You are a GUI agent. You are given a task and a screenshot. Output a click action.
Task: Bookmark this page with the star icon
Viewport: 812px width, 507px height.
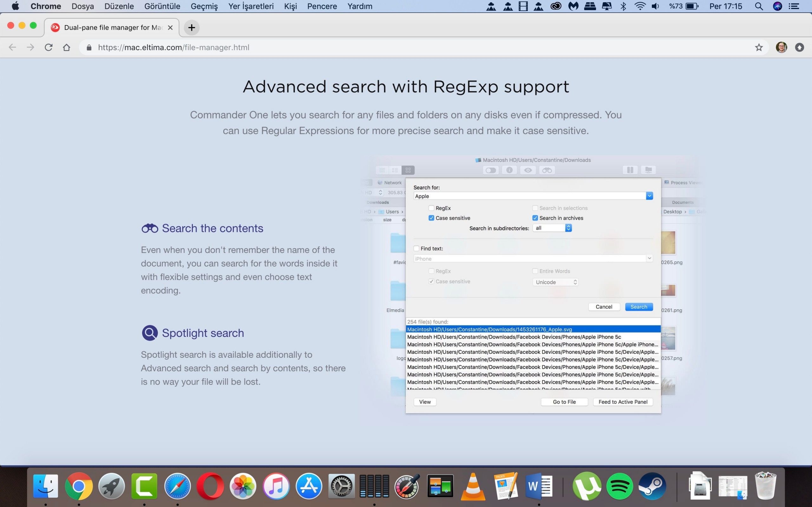[x=759, y=47]
